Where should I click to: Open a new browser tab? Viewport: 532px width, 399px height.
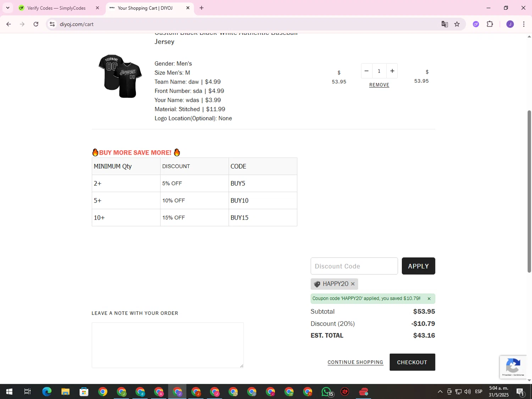201,8
